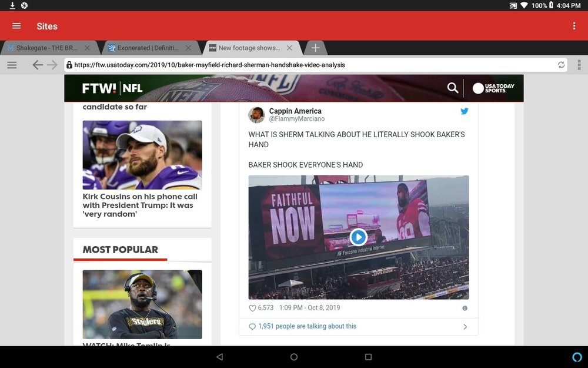This screenshot has height=368, width=588.
Task: Open the browser options menu
Action: click(x=579, y=65)
